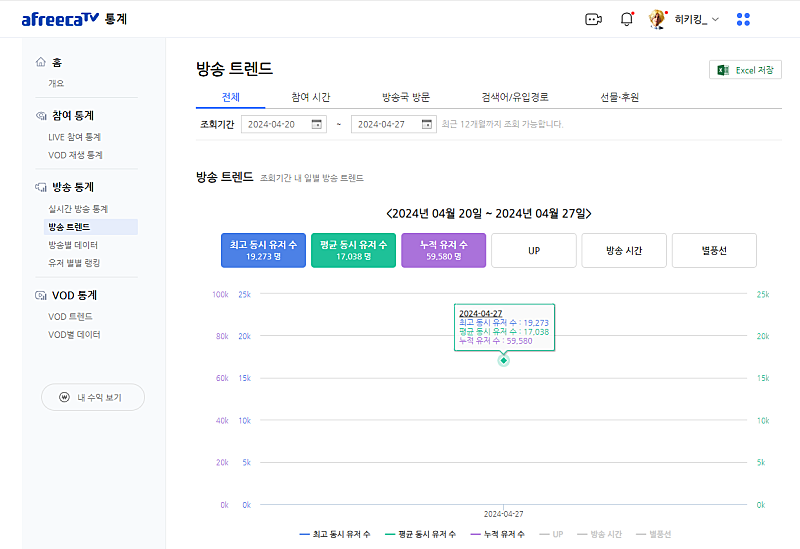Open the notifications bell

627,19
